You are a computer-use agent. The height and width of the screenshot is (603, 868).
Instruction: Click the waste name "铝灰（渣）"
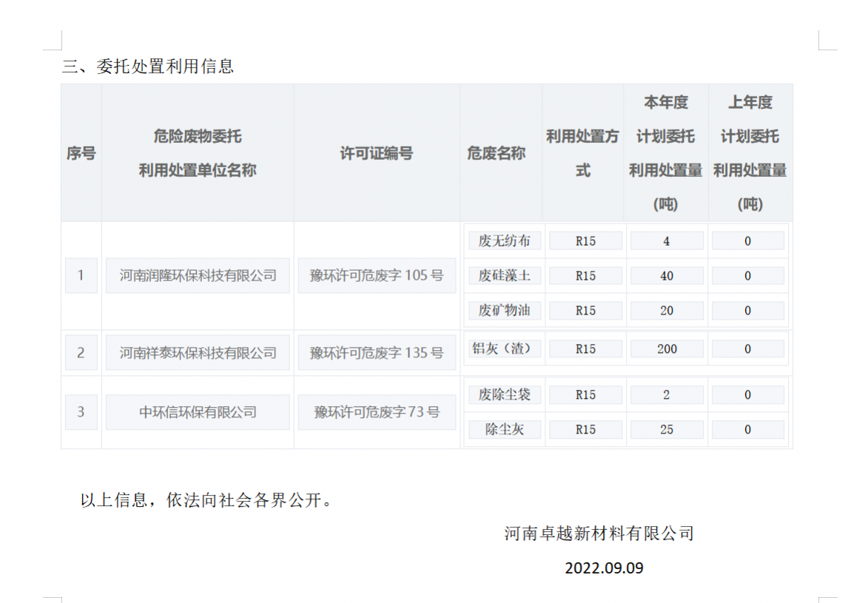click(505, 348)
